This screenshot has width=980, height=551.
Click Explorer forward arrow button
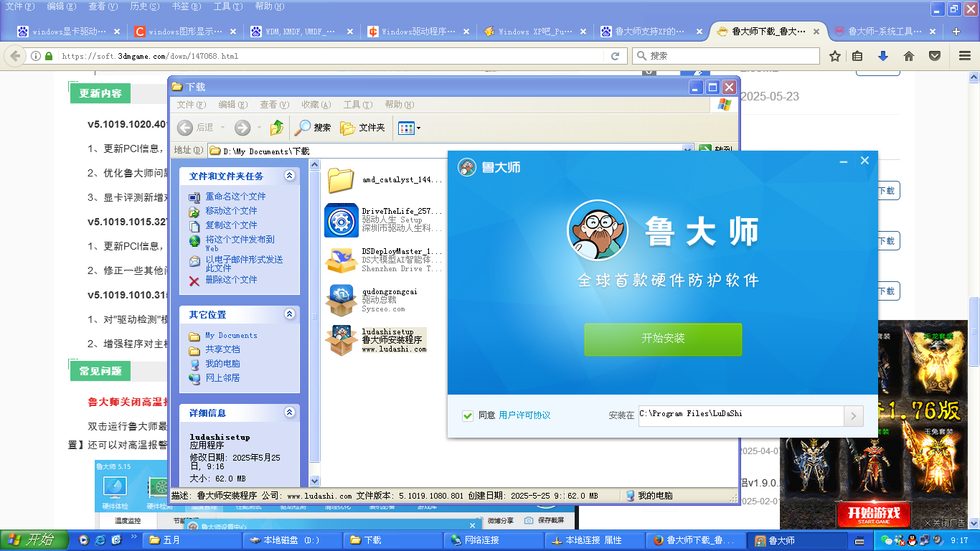click(x=242, y=128)
